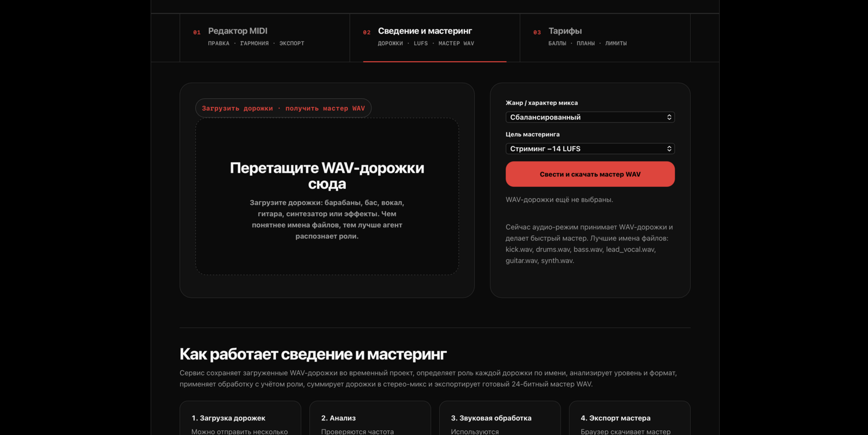Click the number 01 beside Редактор MIDI
This screenshot has width=868, height=435.
(x=197, y=33)
